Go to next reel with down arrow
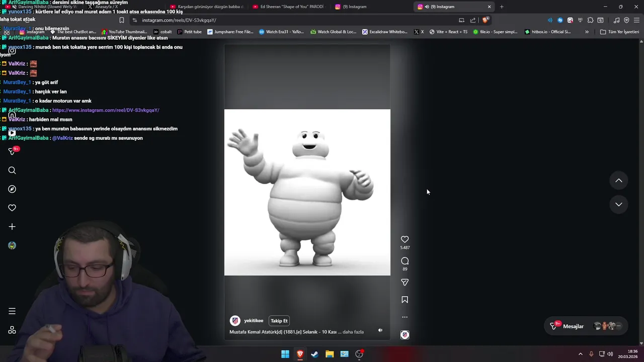644x362 pixels. click(x=619, y=204)
